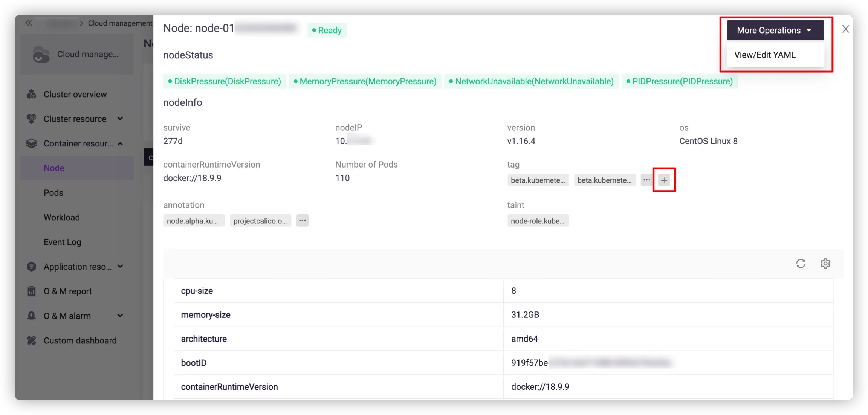
Task: Open table settings gear icon
Action: click(x=825, y=264)
